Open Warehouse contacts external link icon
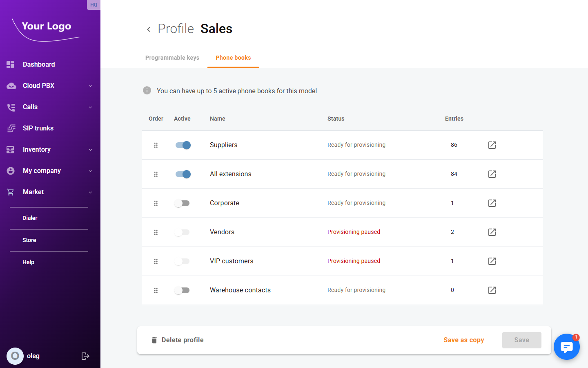The width and height of the screenshot is (588, 368). tap(492, 290)
